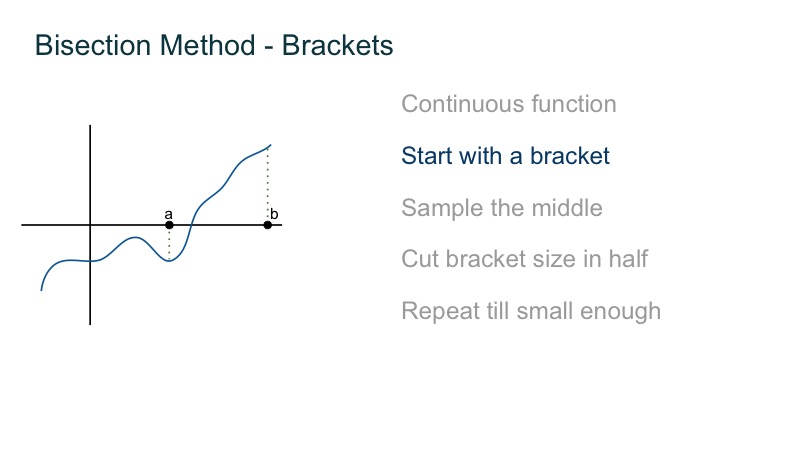Viewport: 800px width, 450px height.
Task: Select the "Sample the middle" text line
Action: point(501,208)
